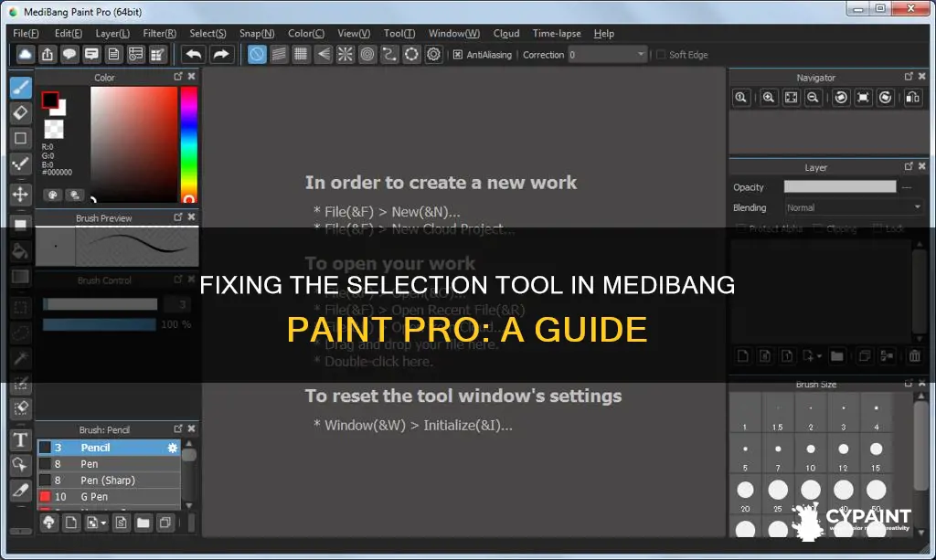
Task: Toggle AntiAliasing checkbox
Action: (x=457, y=54)
